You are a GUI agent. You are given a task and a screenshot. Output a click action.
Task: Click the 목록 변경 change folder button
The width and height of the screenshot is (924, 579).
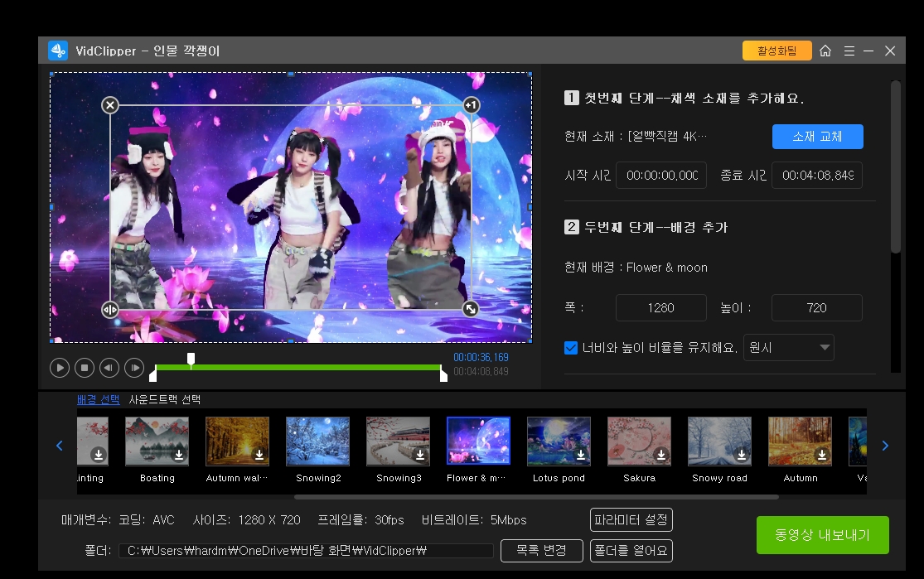pyautogui.click(x=541, y=551)
